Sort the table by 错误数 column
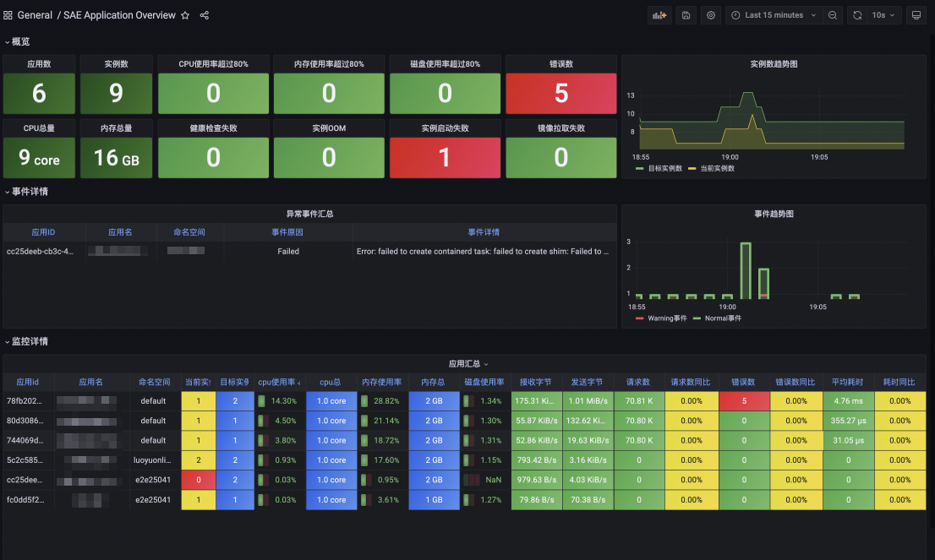The image size is (935, 560). click(744, 382)
